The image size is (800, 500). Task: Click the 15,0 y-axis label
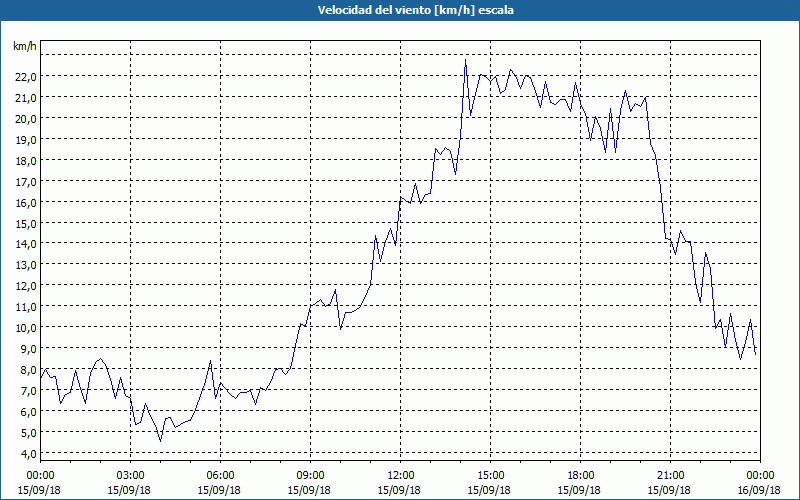26,223
